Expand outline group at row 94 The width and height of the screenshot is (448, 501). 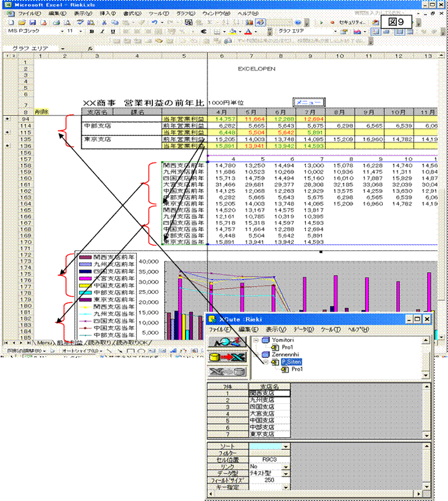tap(7, 119)
